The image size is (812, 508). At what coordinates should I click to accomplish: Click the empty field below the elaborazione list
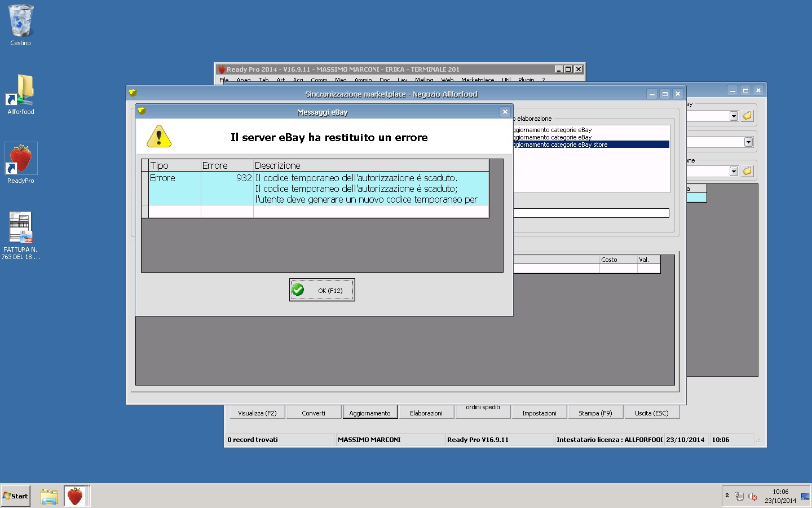(591, 213)
